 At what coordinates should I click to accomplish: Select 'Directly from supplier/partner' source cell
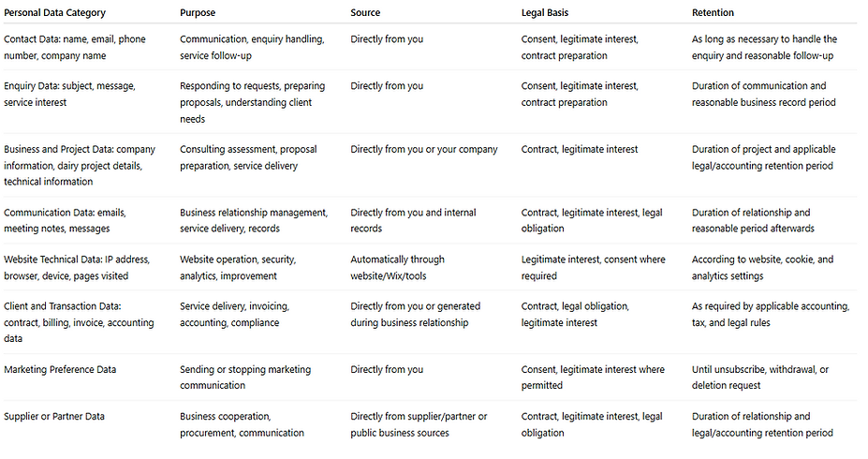[x=419, y=424]
